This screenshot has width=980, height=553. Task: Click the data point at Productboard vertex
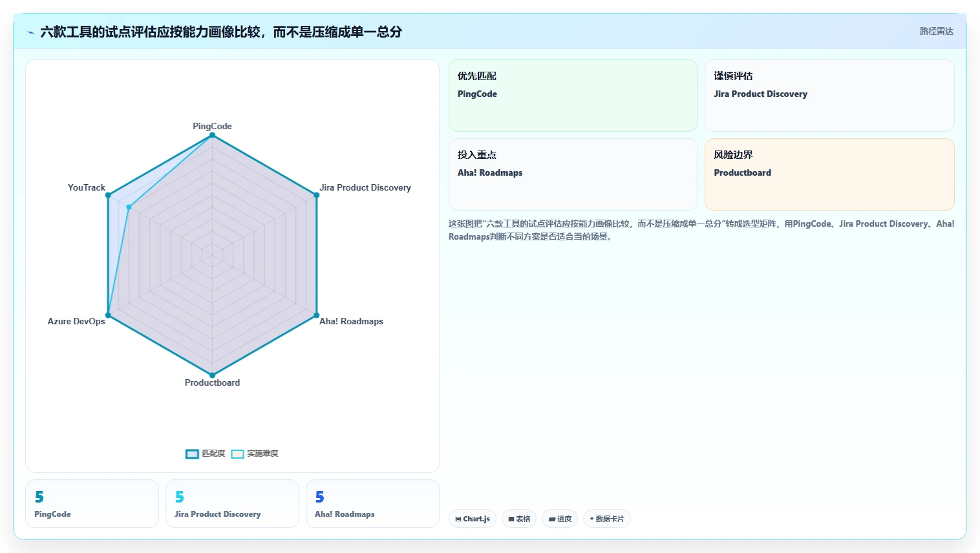click(x=212, y=375)
